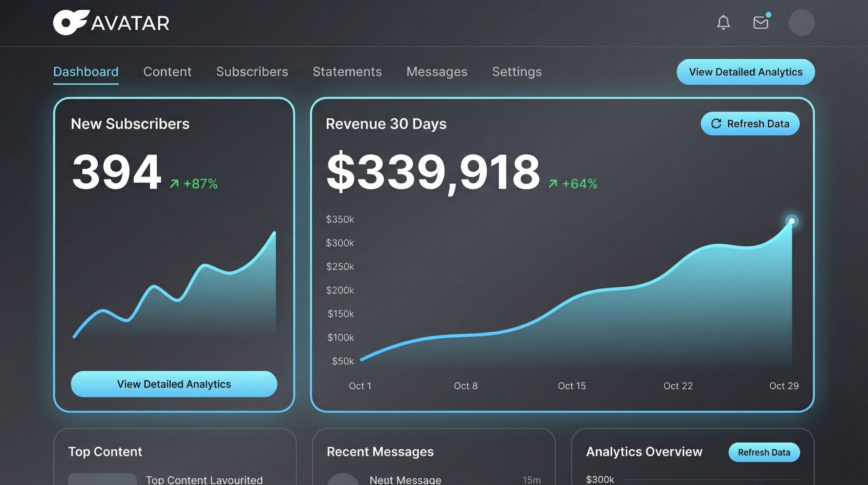Click View Detailed Analytics under subscribers chart
The image size is (868, 485).
tap(174, 384)
